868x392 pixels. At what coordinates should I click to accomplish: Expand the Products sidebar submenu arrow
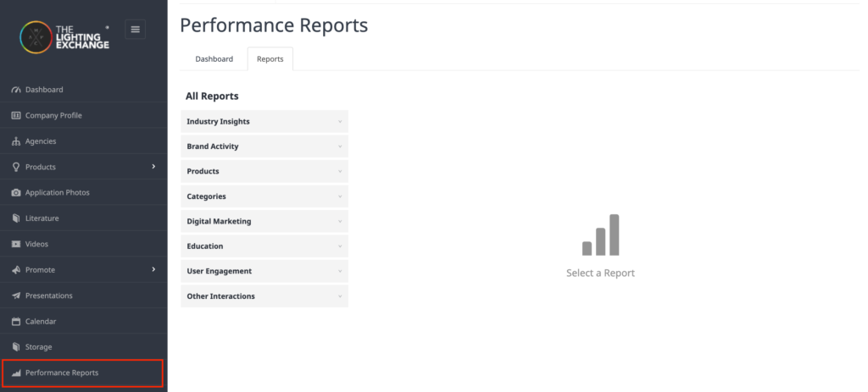[153, 167]
